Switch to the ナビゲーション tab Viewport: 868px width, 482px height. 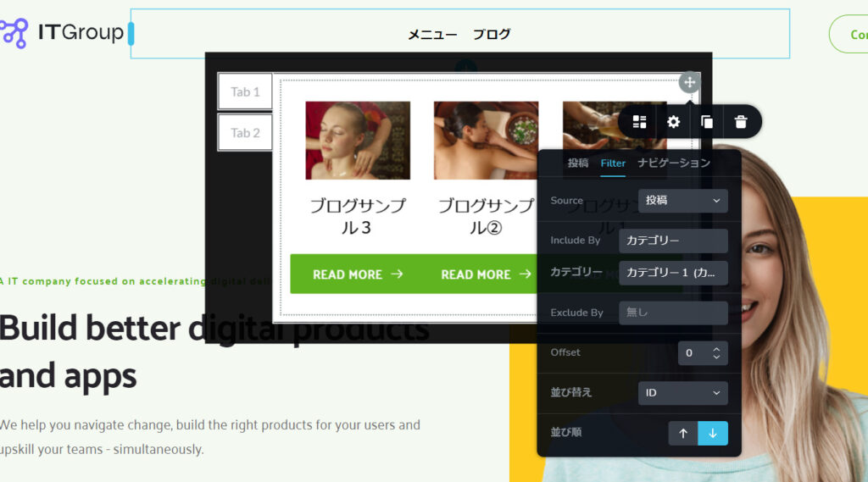click(x=674, y=163)
